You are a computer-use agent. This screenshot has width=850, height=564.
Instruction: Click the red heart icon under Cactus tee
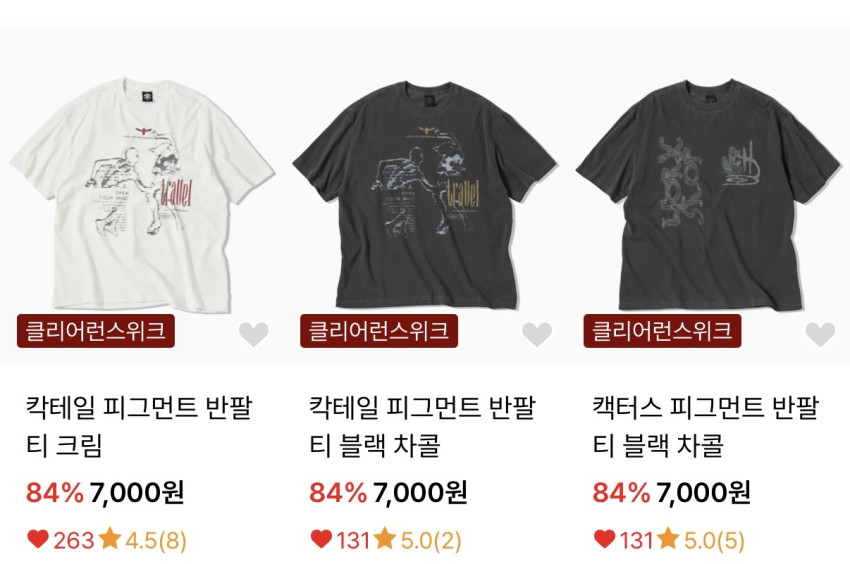tap(604, 539)
